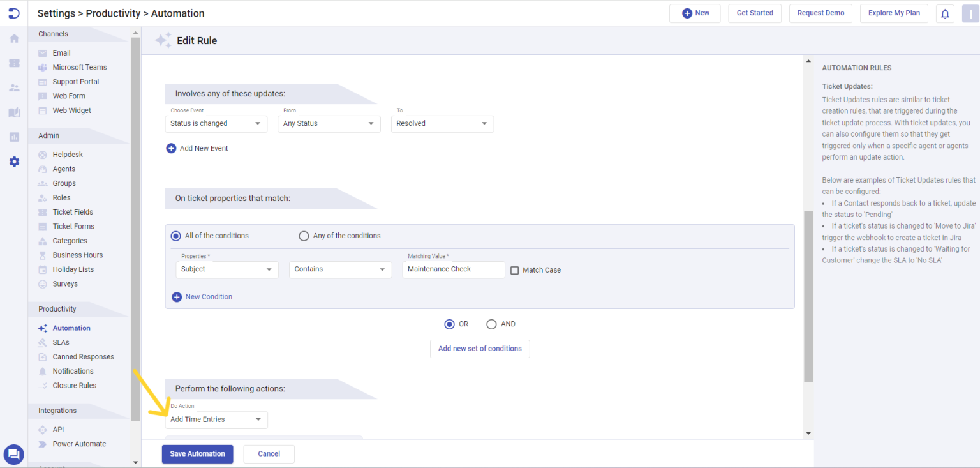This screenshot has width=980, height=468.
Task: Click the Matching Value field containing Maintenance Check
Action: point(453,269)
